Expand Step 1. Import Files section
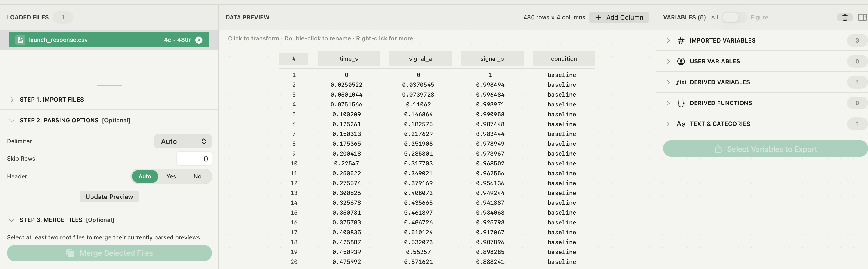 pos(12,100)
